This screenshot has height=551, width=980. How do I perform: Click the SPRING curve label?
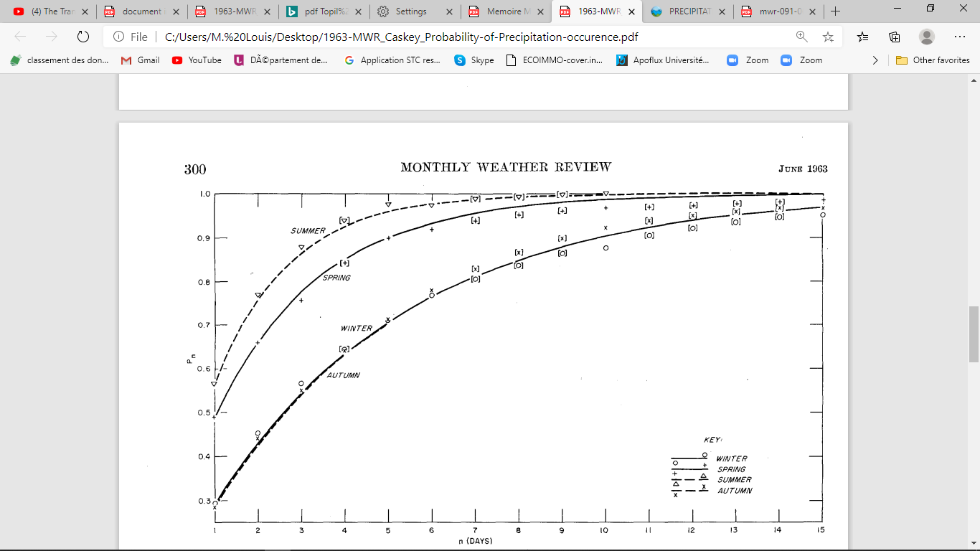(x=336, y=278)
